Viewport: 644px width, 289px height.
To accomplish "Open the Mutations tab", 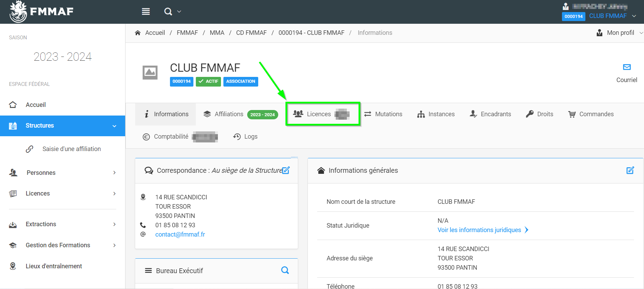I will [383, 114].
